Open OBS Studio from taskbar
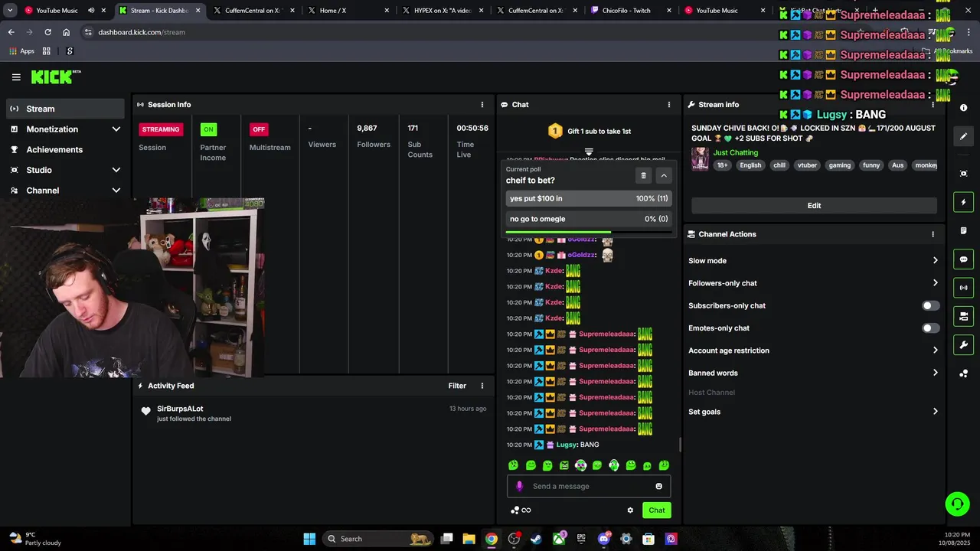 (x=514, y=539)
